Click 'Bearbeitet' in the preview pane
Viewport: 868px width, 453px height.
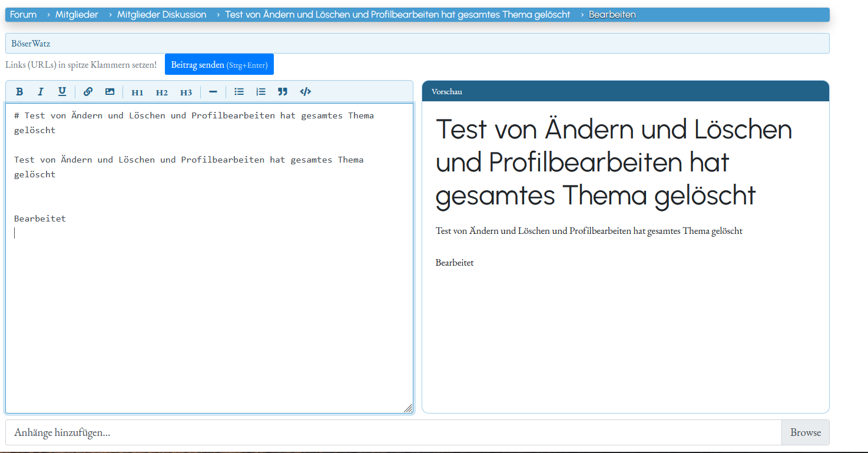coord(455,263)
